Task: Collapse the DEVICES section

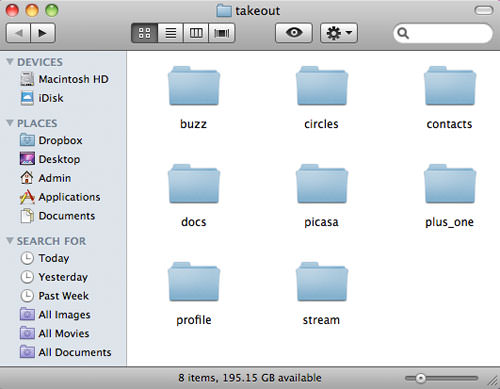Action: [x=10, y=62]
